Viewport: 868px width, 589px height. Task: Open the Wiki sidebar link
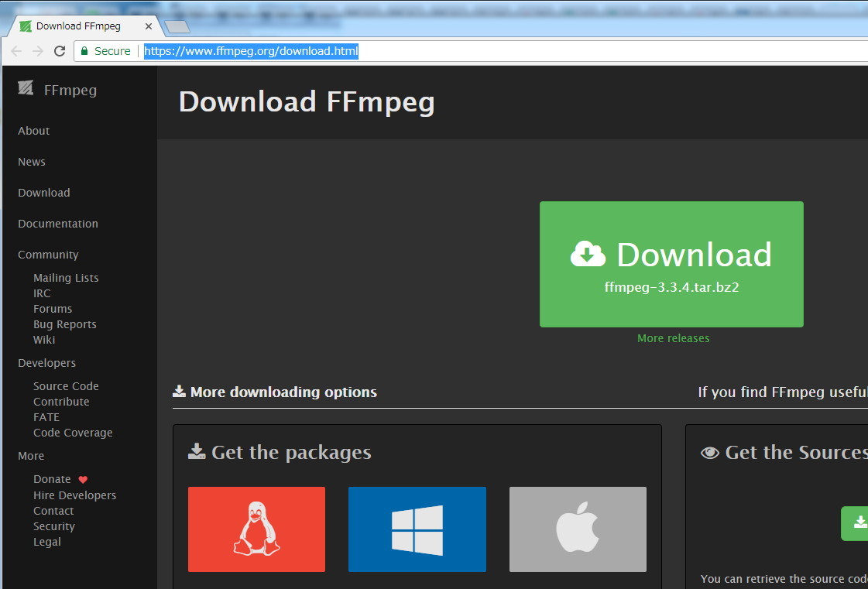[44, 340]
